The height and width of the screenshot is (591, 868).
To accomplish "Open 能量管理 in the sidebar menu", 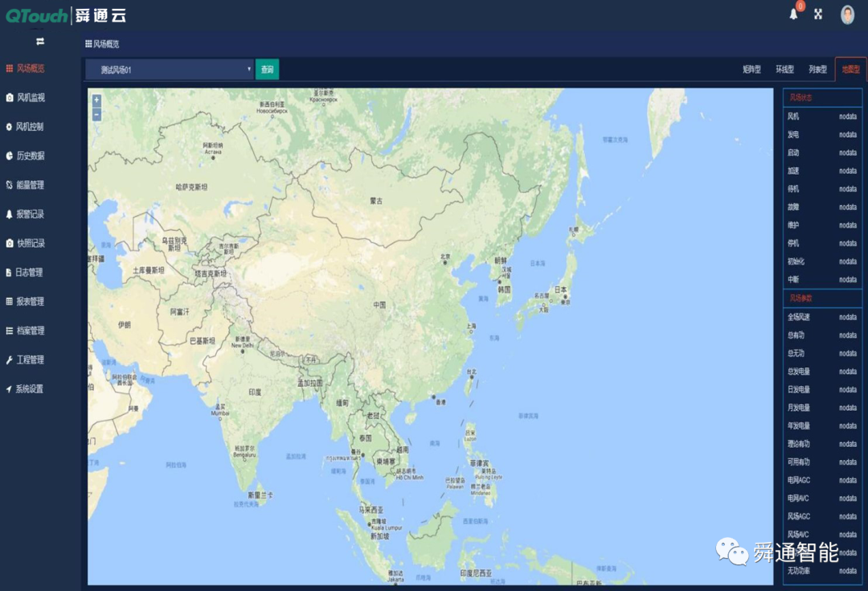I will coord(31,185).
